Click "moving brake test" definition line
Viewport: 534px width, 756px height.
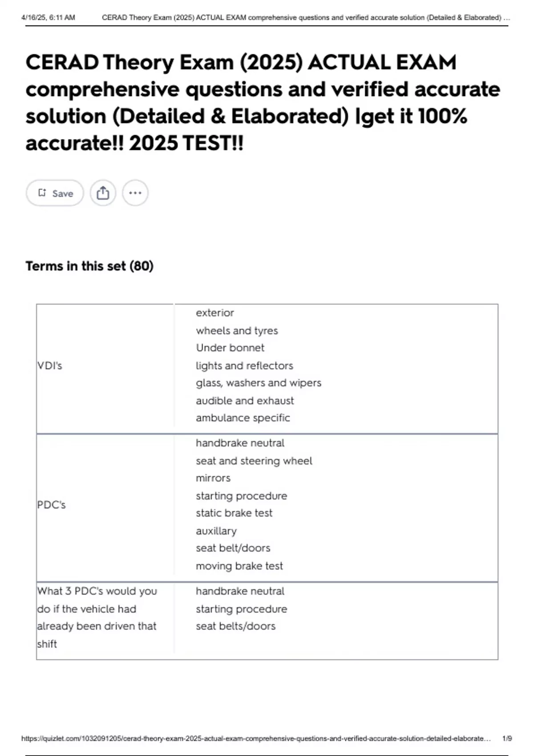pos(239,566)
